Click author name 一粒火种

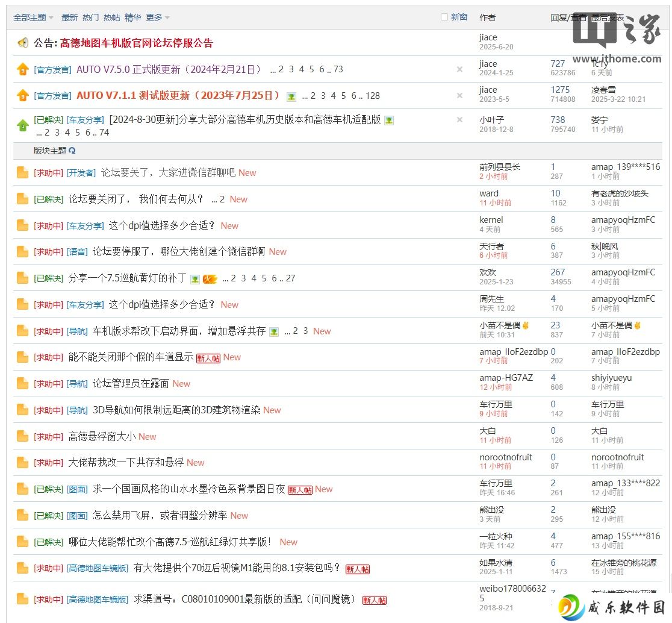coord(496,536)
